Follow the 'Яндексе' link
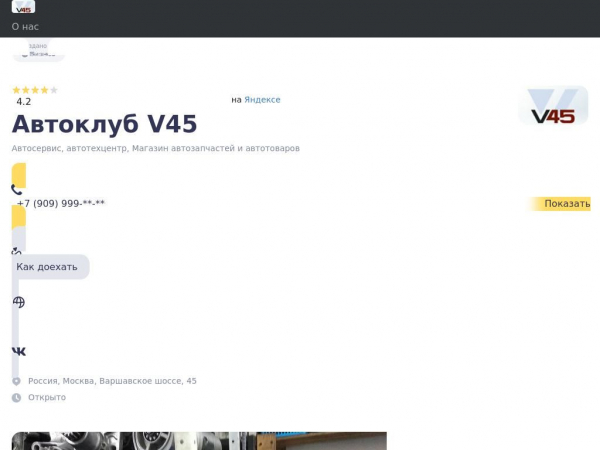The height and width of the screenshot is (450, 600). (x=262, y=100)
